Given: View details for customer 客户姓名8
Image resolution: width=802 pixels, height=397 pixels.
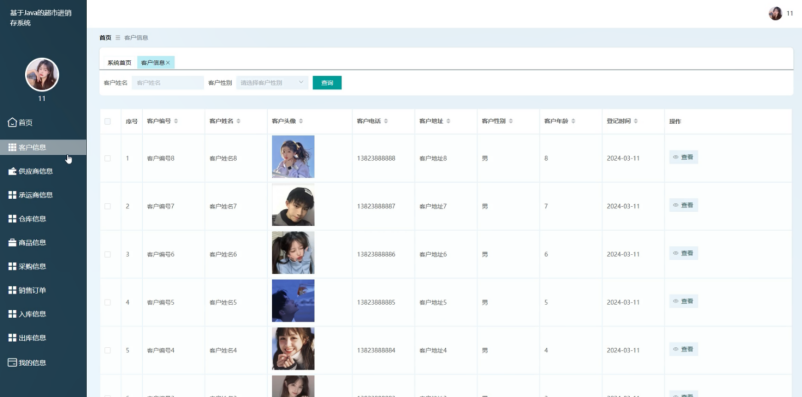Looking at the screenshot, I should 683,157.
